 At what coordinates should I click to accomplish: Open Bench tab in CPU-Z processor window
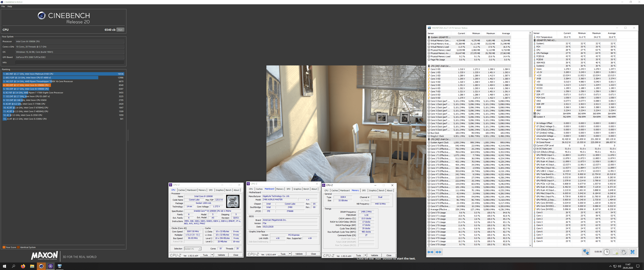[229, 190]
